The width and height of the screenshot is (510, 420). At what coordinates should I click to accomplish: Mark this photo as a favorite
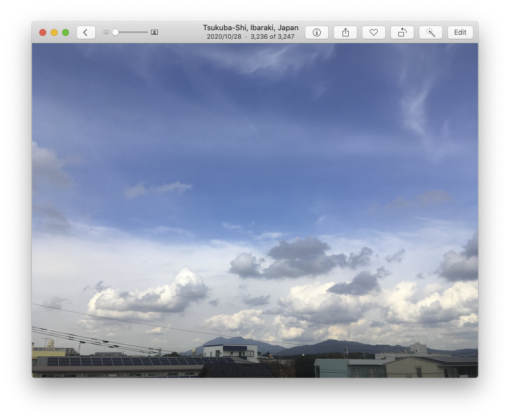tap(374, 32)
